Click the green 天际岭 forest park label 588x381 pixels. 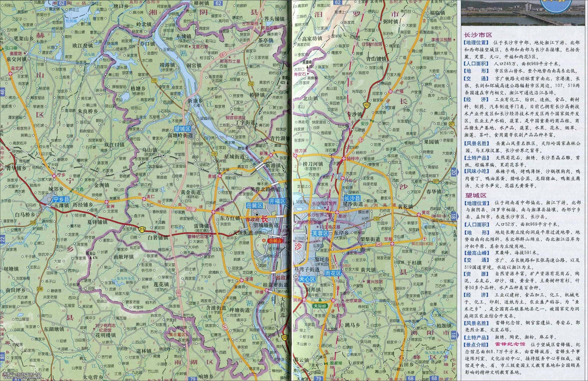pos(320,306)
